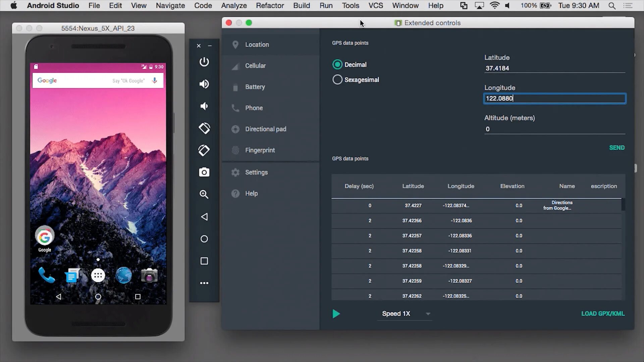This screenshot has width=644, height=362.
Task: Select the Decimal radio button
Action: 337,65
